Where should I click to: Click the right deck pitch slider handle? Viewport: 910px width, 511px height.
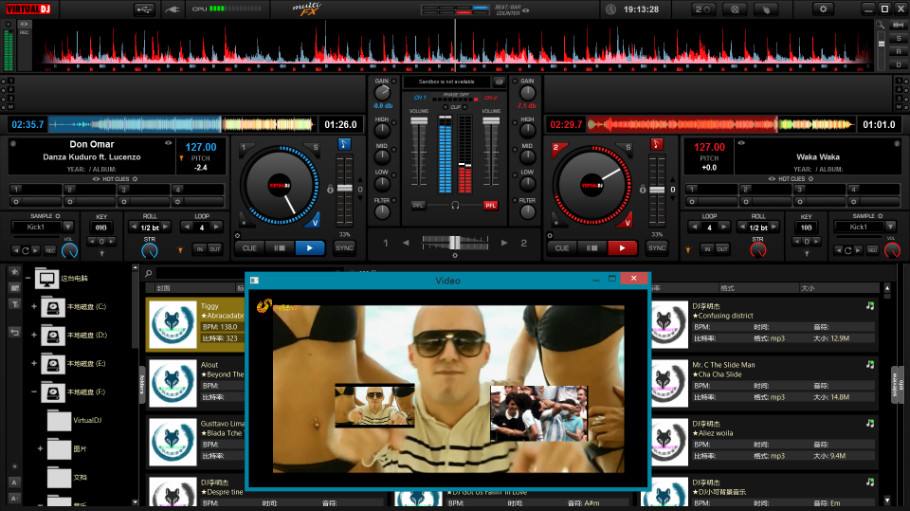point(657,190)
